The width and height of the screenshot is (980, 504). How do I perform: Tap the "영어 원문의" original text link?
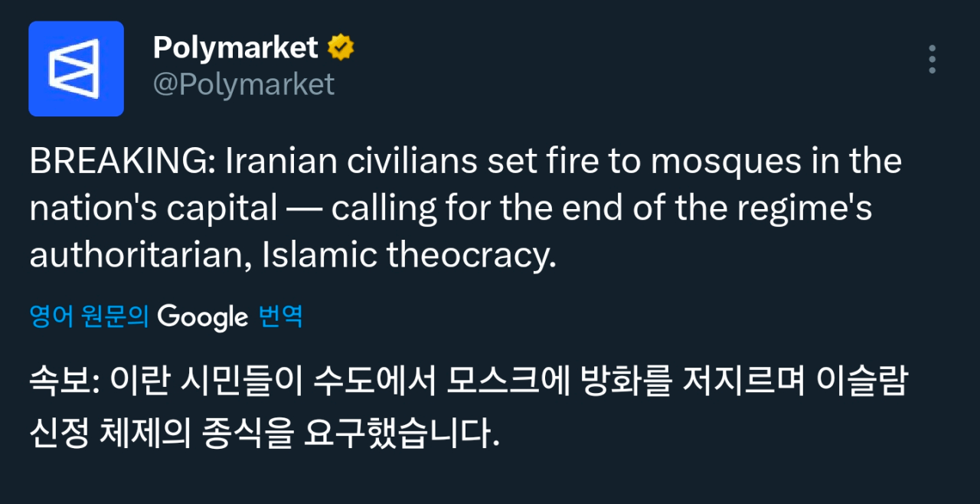pyautogui.click(x=89, y=316)
